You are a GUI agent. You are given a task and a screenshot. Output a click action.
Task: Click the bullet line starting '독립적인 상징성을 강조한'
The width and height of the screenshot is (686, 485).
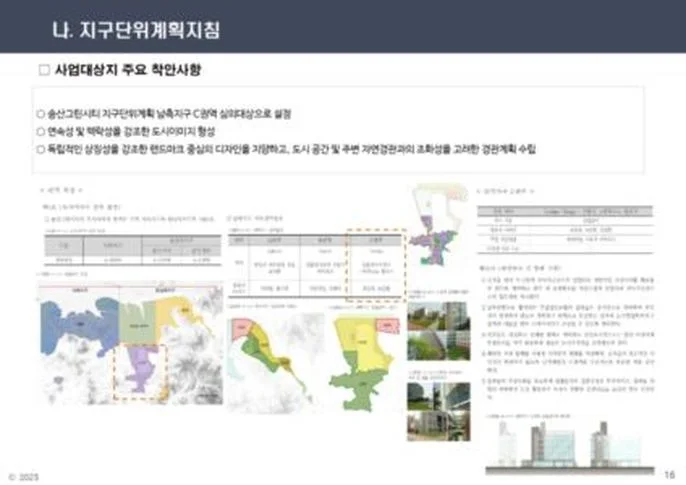tap(291, 149)
